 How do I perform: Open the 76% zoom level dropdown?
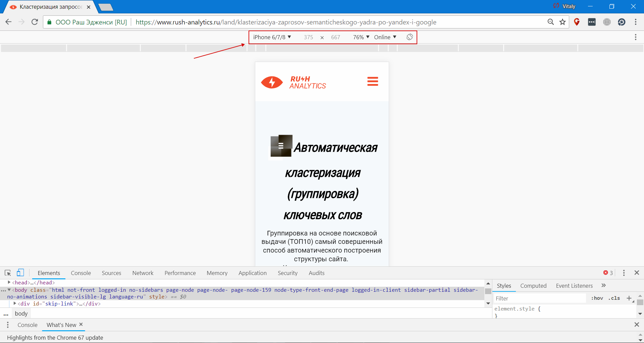pos(361,37)
